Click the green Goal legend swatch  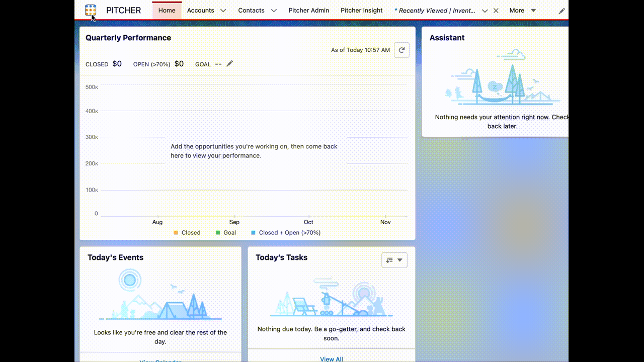(218, 233)
